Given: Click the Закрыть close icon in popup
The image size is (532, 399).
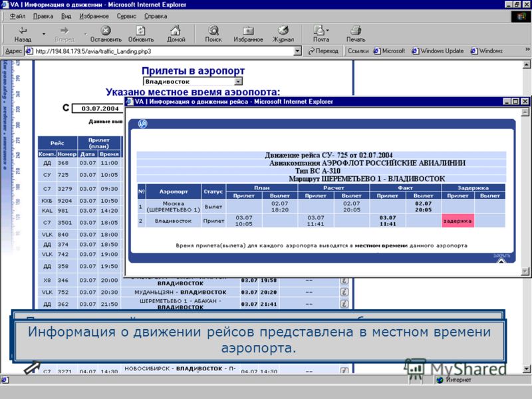Looking at the screenshot, I should [501, 259].
